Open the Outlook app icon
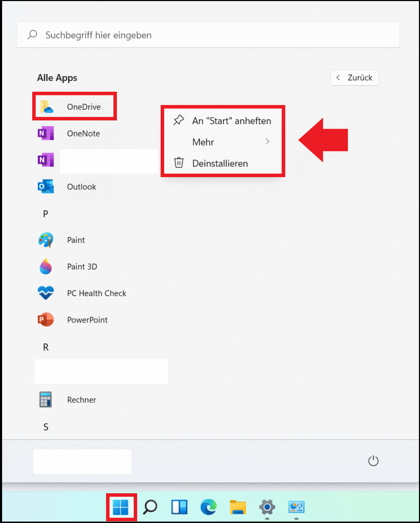420x523 pixels. (46, 187)
